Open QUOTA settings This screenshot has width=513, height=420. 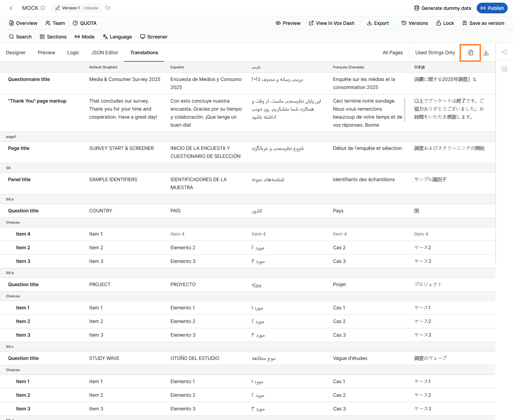coord(85,23)
